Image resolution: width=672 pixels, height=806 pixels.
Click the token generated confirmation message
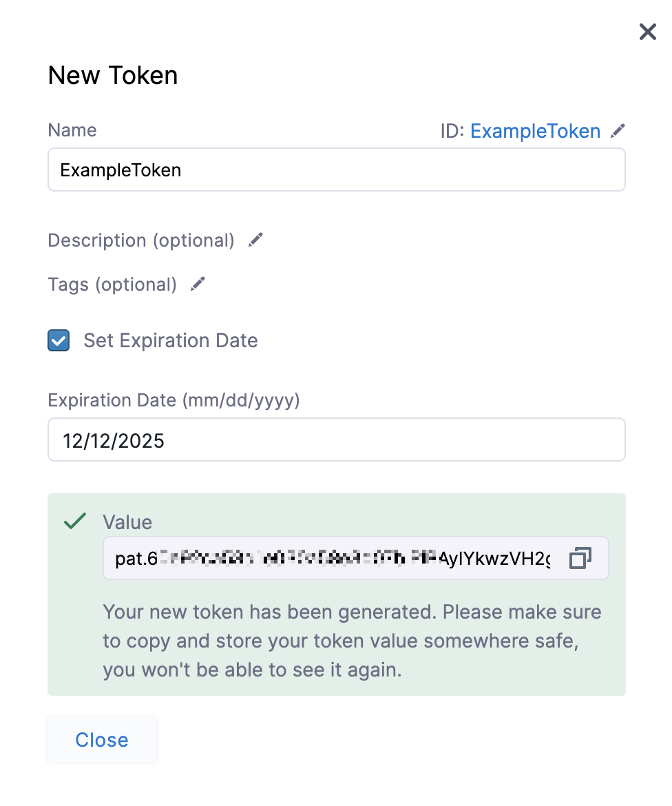click(352, 641)
